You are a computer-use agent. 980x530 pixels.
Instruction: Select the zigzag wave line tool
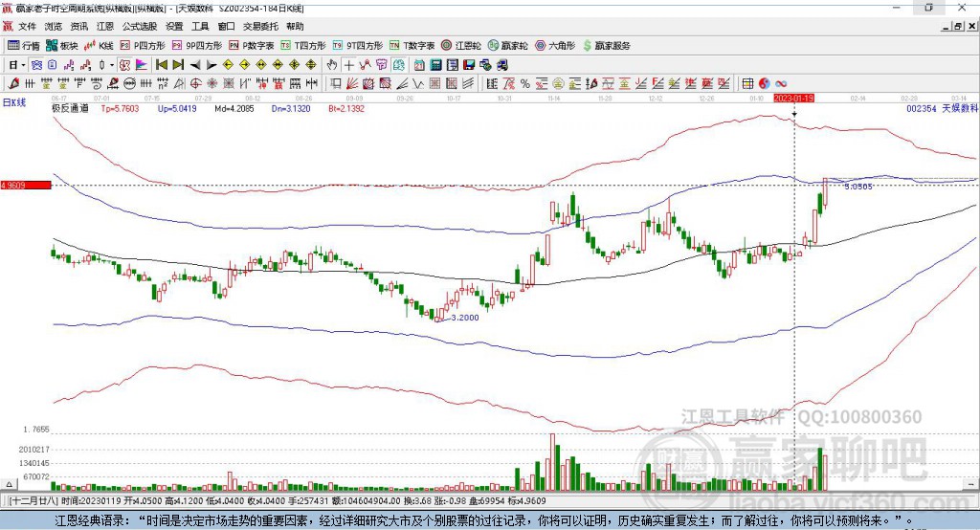coord(418,83)
